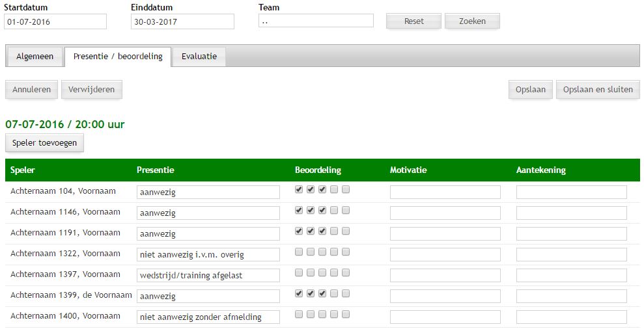Focus the Startdatum date field

tap(55, 21)
